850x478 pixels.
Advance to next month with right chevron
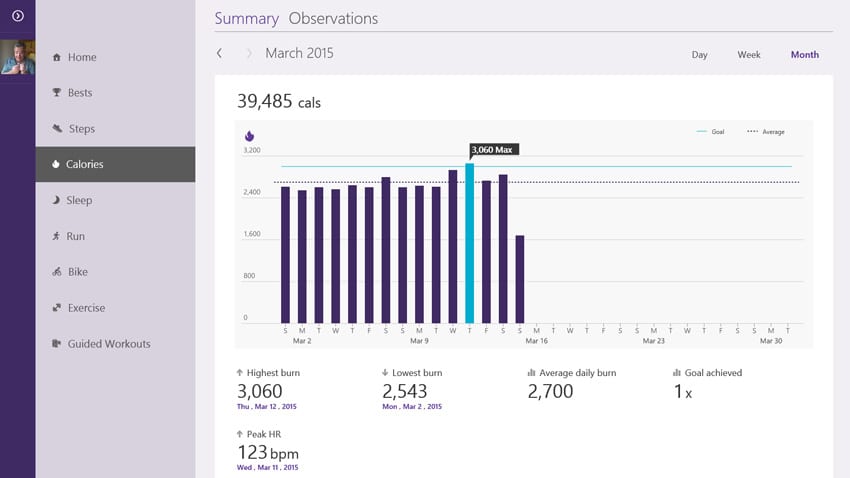pos(249,53)
